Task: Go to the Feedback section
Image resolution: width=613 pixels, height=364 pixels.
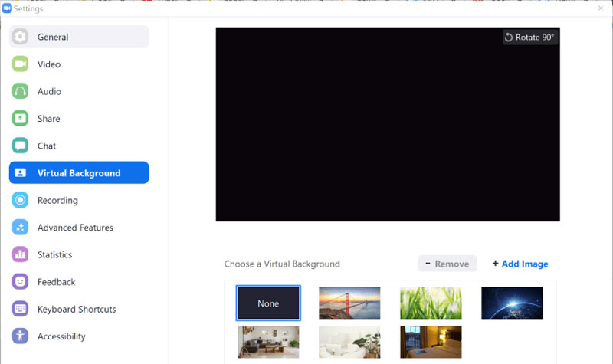Action: pos(56,282)
